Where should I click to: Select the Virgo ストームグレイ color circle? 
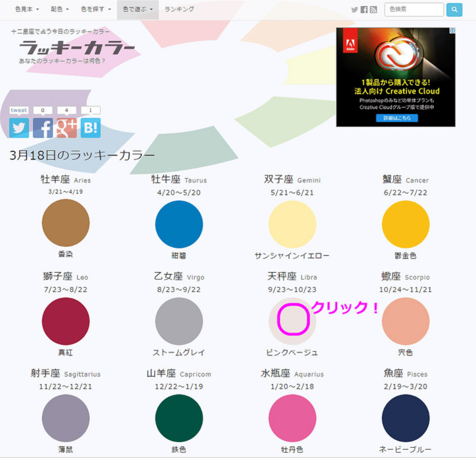pos(179,321)
